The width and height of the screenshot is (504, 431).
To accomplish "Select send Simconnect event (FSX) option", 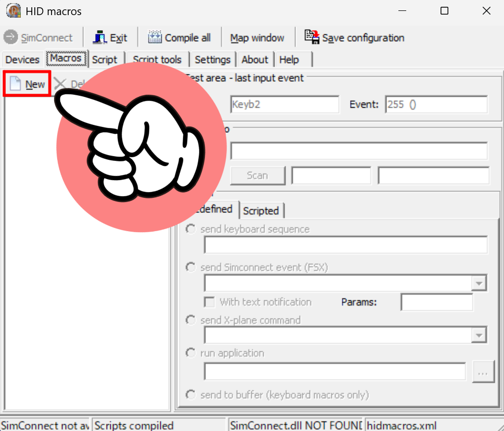I will (191, 267).
